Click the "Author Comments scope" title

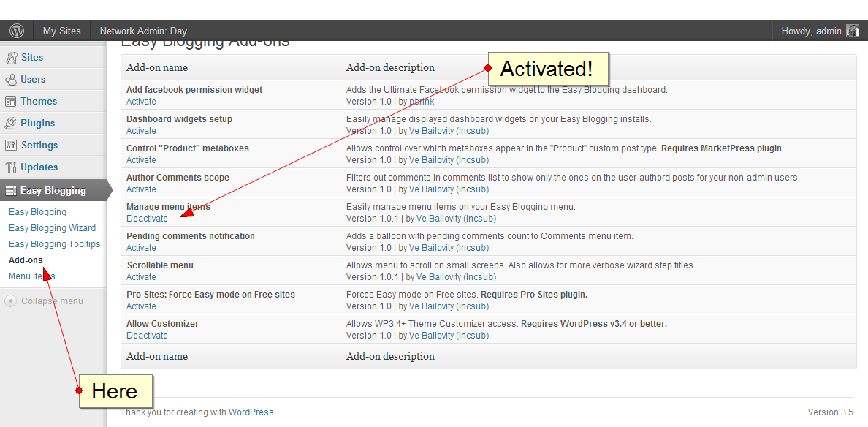pyautogui.click(x=178, y=178)
